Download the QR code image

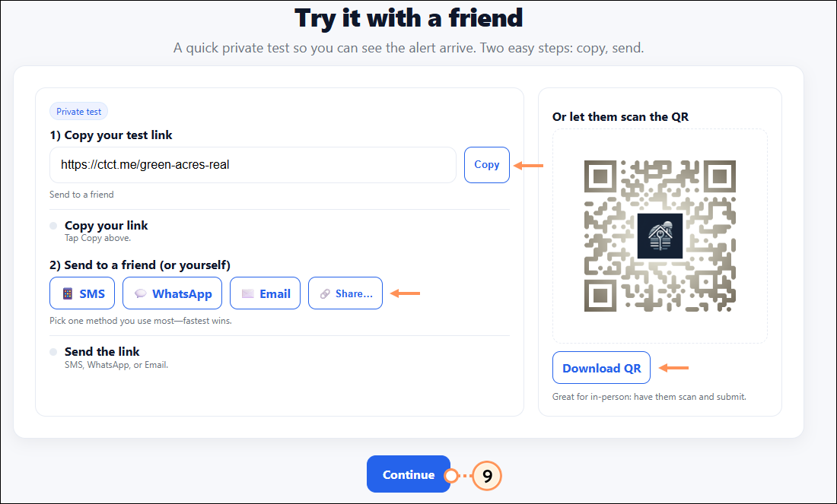601,369
